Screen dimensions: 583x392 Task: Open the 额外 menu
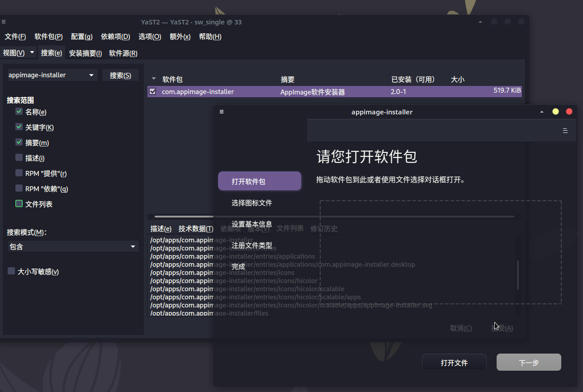click(x=180, y=37)
